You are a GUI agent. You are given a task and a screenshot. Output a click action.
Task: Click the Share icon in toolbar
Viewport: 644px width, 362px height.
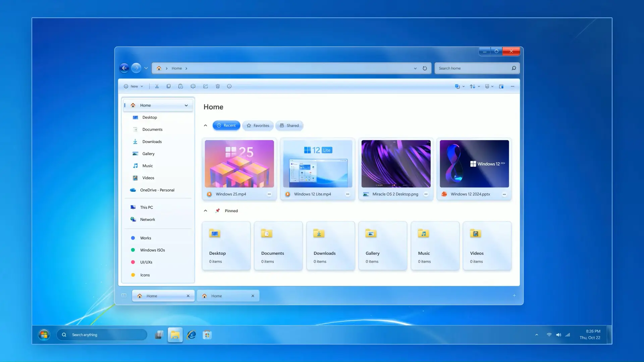pyautogui.click(x=205, y=86)
